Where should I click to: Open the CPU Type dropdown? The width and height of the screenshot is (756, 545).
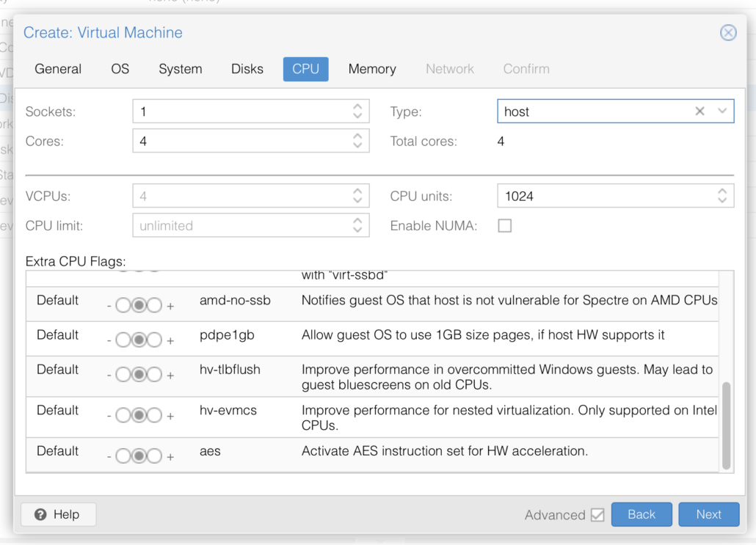tap(722, 111)
